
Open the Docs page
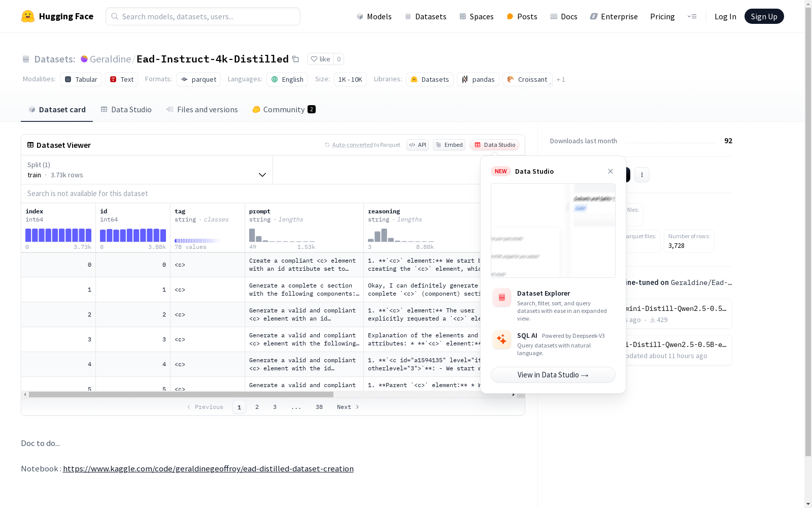coord(564,16)
